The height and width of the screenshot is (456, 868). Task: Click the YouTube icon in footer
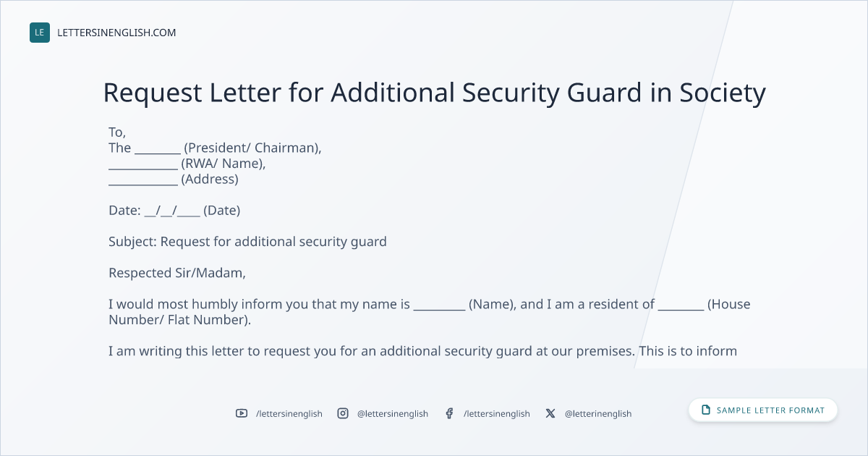click(242, 413)
